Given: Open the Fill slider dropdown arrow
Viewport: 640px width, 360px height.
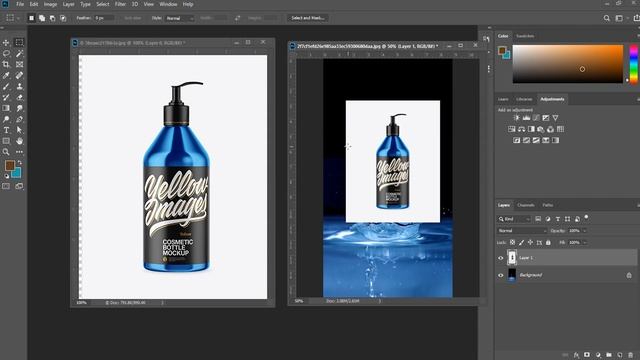Looking at the screenshot, I should pyautogui.click(x=585, y=242).
